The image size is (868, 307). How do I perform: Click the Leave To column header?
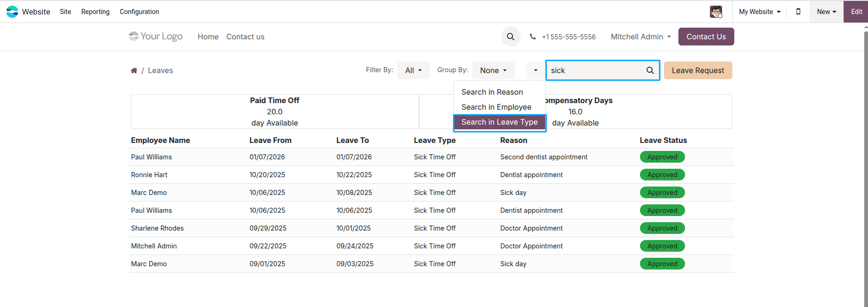tap(352, 140)
